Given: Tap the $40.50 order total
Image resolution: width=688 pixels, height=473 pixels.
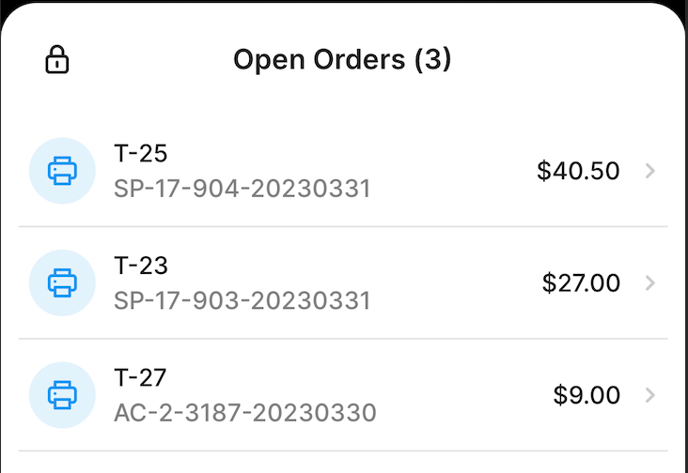Looking at the screenshot, I should pyautogui.click(x=578, y=171).
